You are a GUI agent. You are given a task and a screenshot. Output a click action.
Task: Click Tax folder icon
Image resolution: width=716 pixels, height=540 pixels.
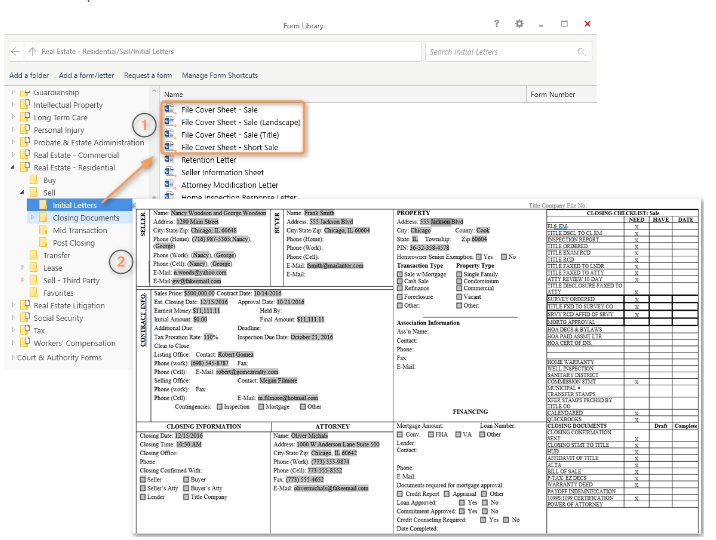[x=26, y=330]
